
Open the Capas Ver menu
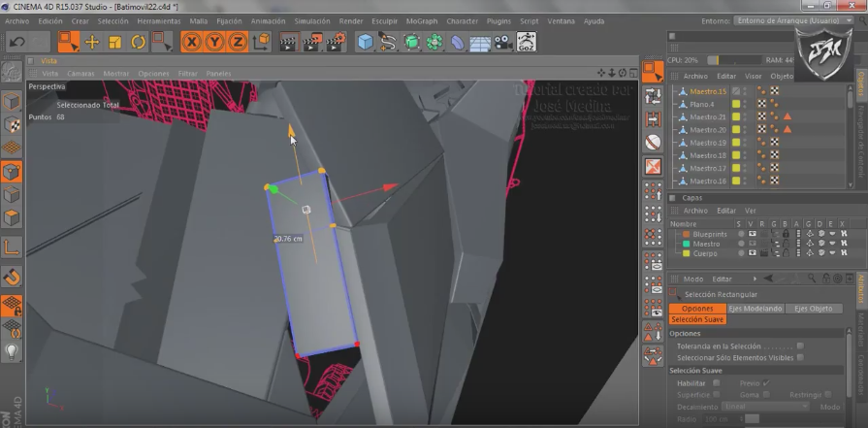pyautogui.click(x=750, y=211)
